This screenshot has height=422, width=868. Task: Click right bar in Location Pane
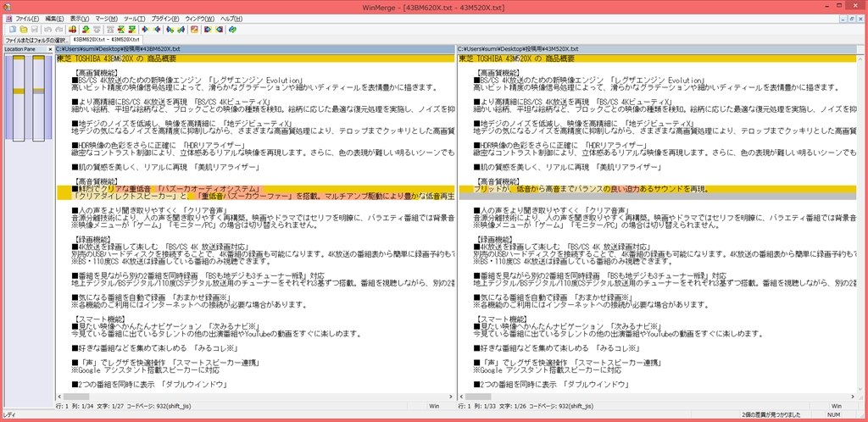(38, 97)
